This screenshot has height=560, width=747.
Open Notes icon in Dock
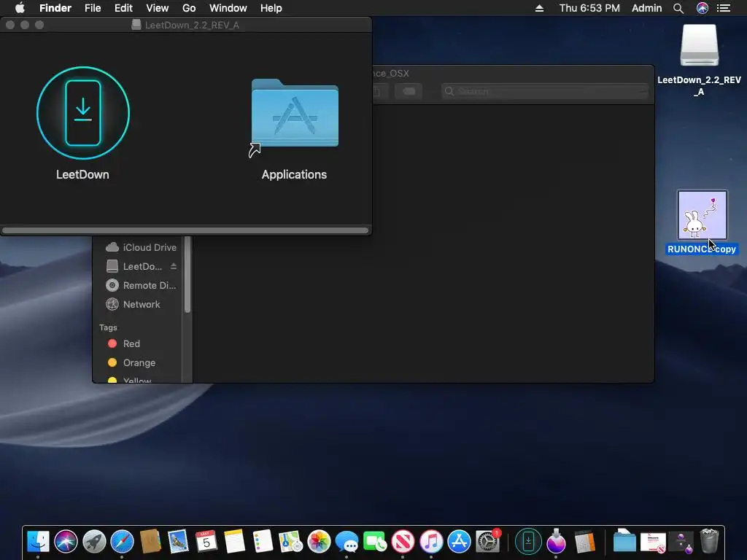click(x=234, y=542)
